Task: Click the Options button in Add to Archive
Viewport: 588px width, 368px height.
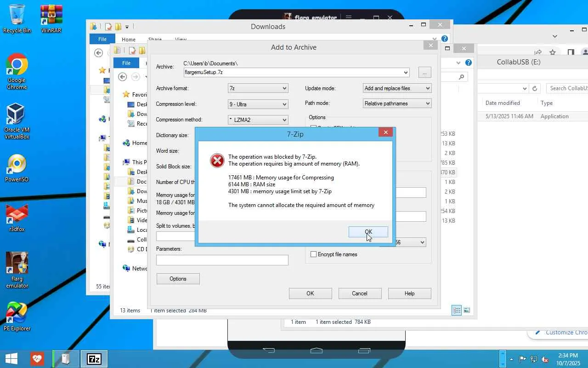Action: tap(178, 279)
